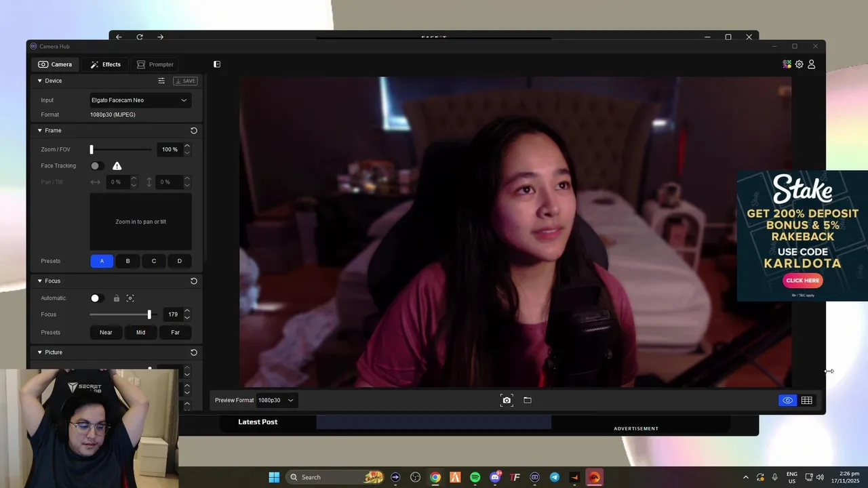Viewport: 868px width, 488px height.
Task: Collapse the Device section
Action: pos(39,81)
